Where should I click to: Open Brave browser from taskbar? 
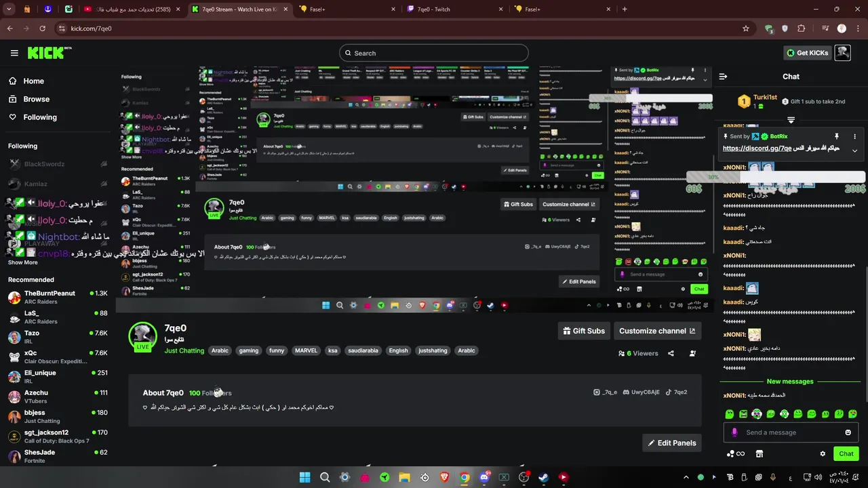444,477
